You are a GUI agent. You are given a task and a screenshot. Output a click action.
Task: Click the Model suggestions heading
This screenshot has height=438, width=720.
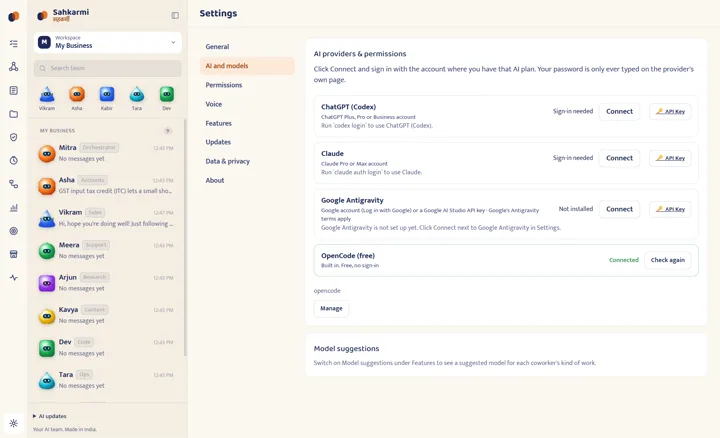point(346,348)
